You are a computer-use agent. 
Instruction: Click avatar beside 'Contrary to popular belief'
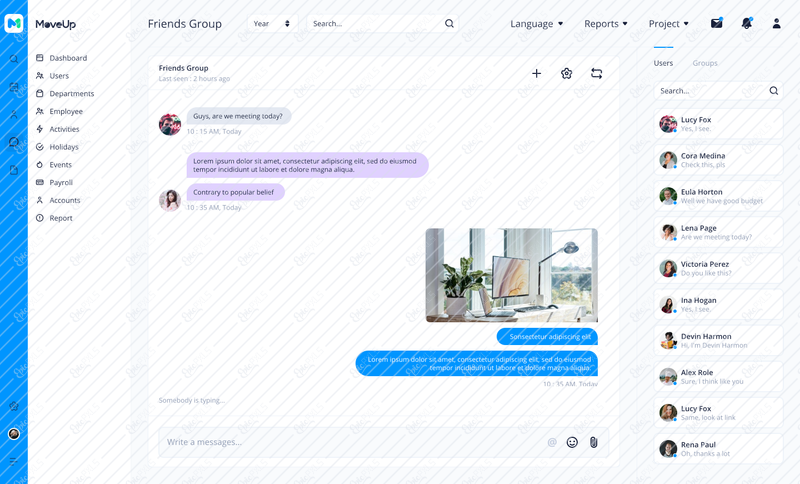click(170, 200)
